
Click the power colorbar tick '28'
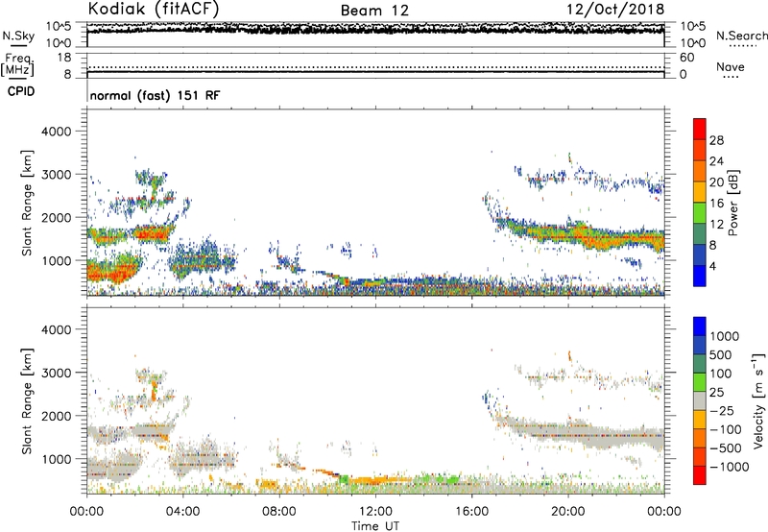[x=716, y=140]
